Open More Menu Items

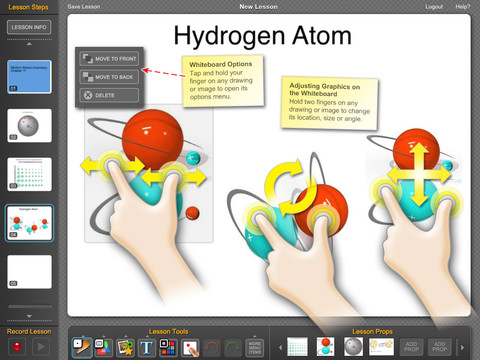pos(255,347)
